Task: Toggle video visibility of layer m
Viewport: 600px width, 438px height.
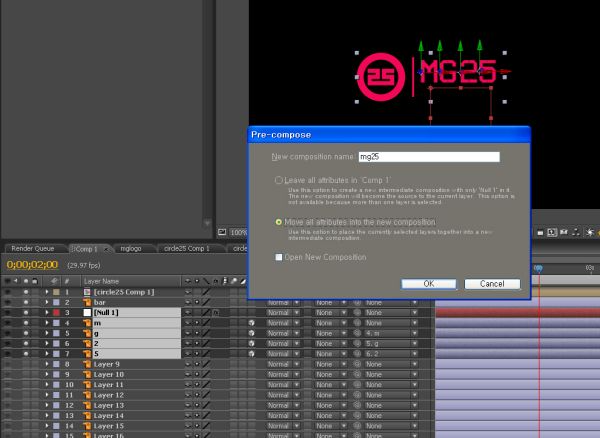Action: click(8, 323)
